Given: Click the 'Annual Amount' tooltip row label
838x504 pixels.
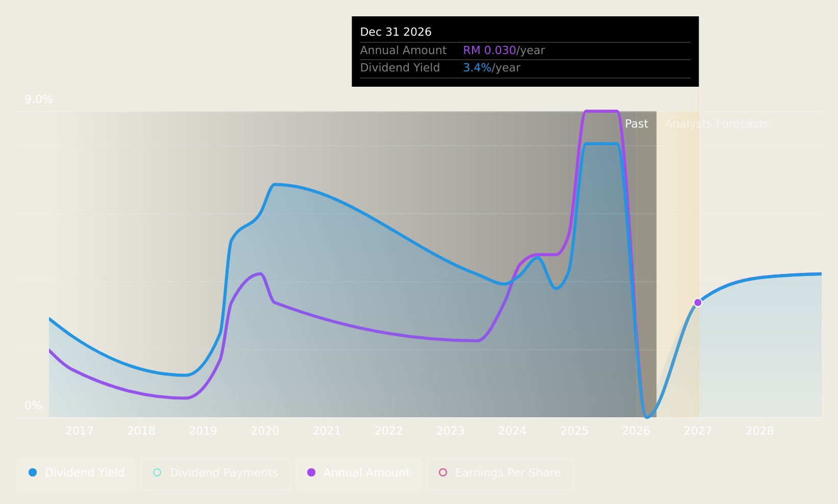Looking at the screenshot, I should [403, 51].
